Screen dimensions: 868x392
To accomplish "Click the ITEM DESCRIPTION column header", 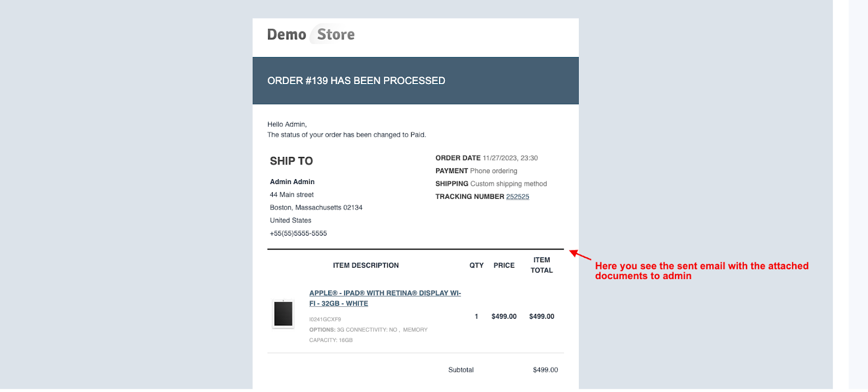I will point(366,265).
